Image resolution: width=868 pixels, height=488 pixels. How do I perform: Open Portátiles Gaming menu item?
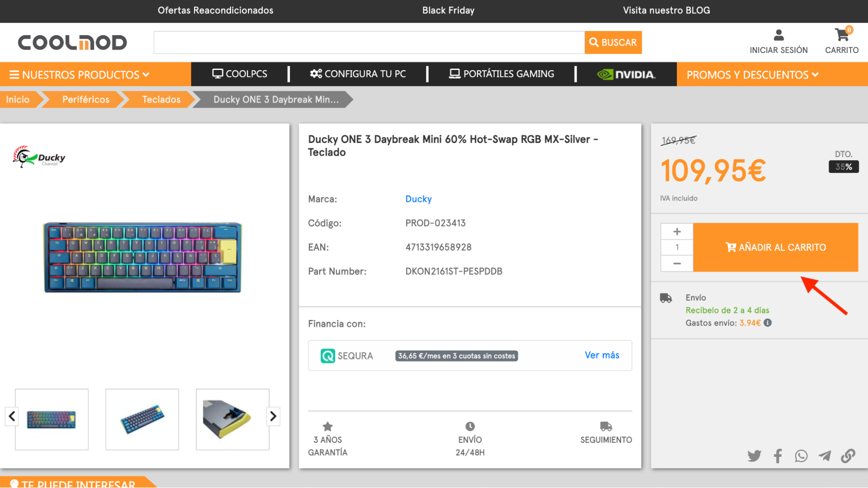502,74
